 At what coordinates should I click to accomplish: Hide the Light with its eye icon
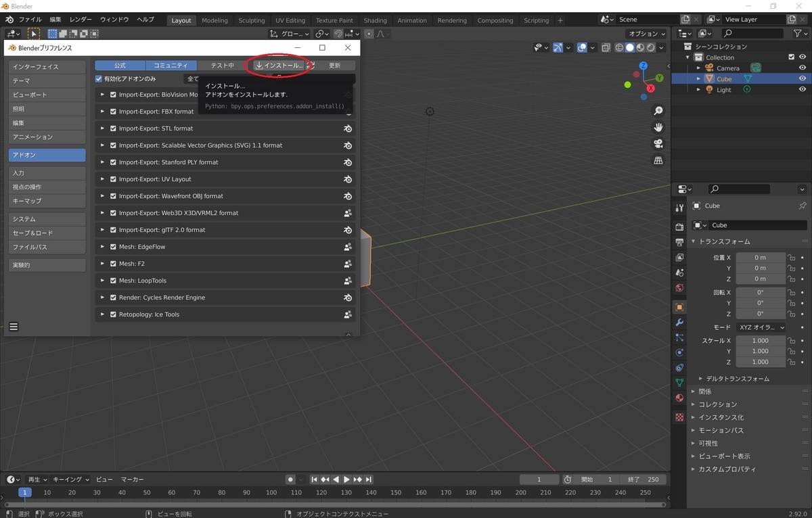803,89
